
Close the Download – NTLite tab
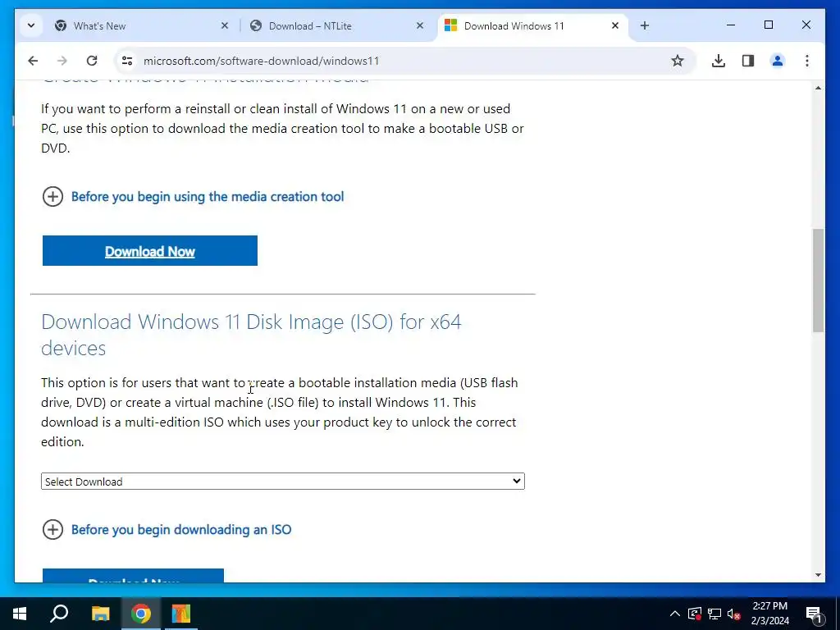point(420,25)
